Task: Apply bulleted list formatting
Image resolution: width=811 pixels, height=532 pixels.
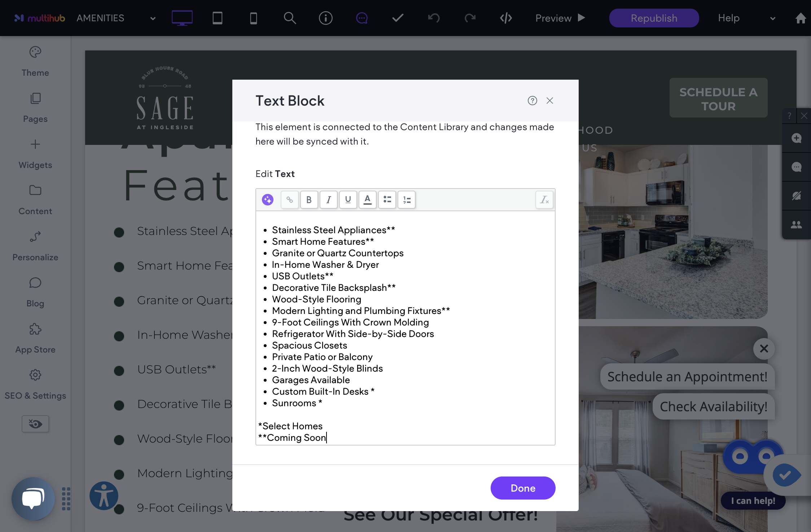Action: 387,199
